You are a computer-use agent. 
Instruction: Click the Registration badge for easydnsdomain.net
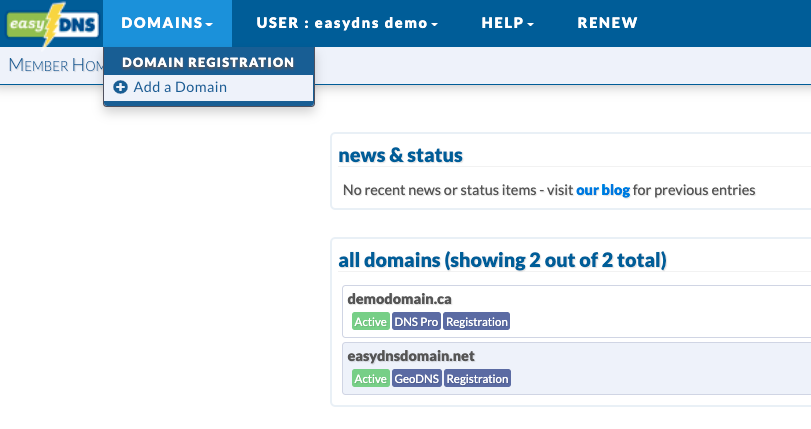click(477, 378)
